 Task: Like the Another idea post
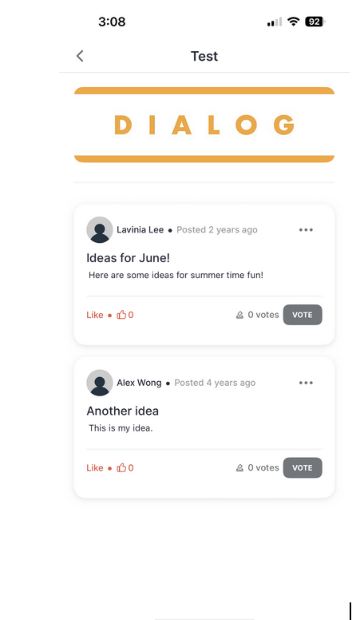pyautogui.click(x=95, y=467)
